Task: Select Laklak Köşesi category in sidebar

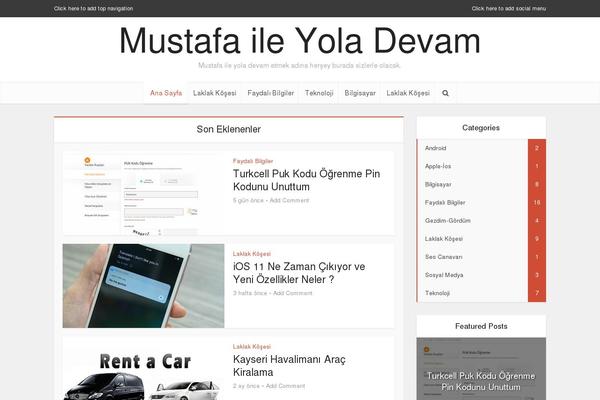Action: pos(444,239)
